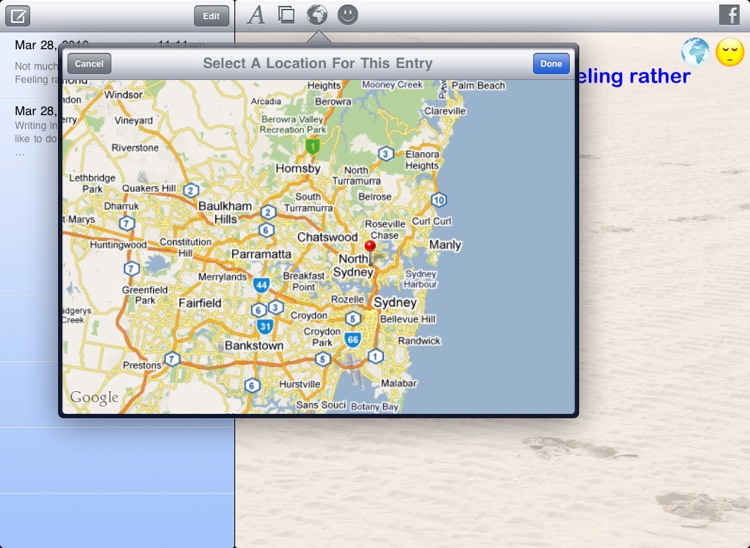
Task: Tap the Manly label on map
Action: pos(445,245)
